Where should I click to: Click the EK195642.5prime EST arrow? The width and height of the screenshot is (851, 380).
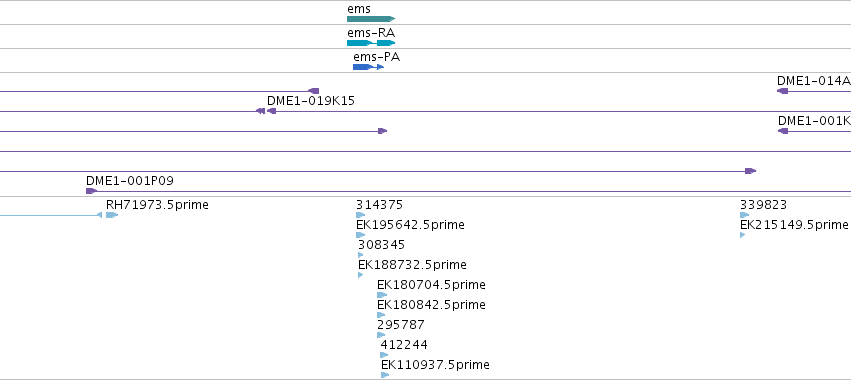[x=360, y=235]
